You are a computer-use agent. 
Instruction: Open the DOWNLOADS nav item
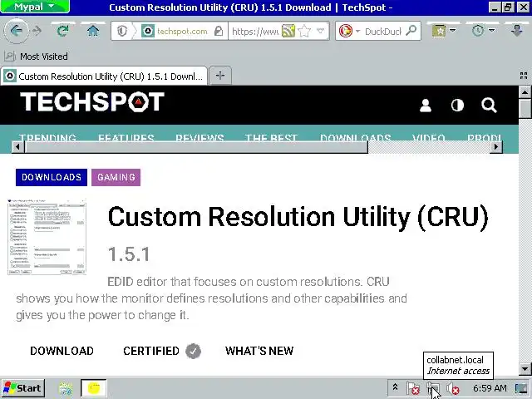click(x=356, y=137)
